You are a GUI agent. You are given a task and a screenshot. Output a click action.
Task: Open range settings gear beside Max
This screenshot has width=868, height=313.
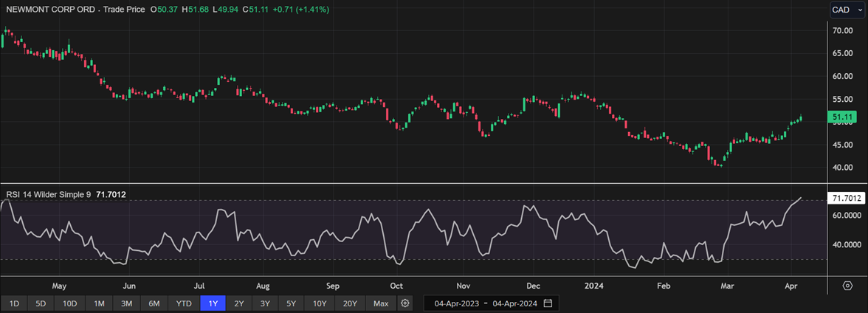[x=405, y=303]
